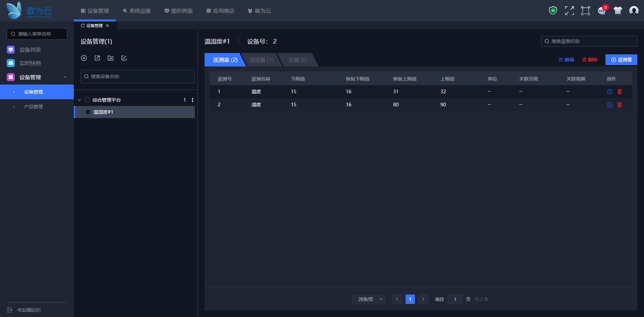The image size is (644, 317).
Task: Toggle the 温湿度#1 device checkbox
Action: point(88,112)
